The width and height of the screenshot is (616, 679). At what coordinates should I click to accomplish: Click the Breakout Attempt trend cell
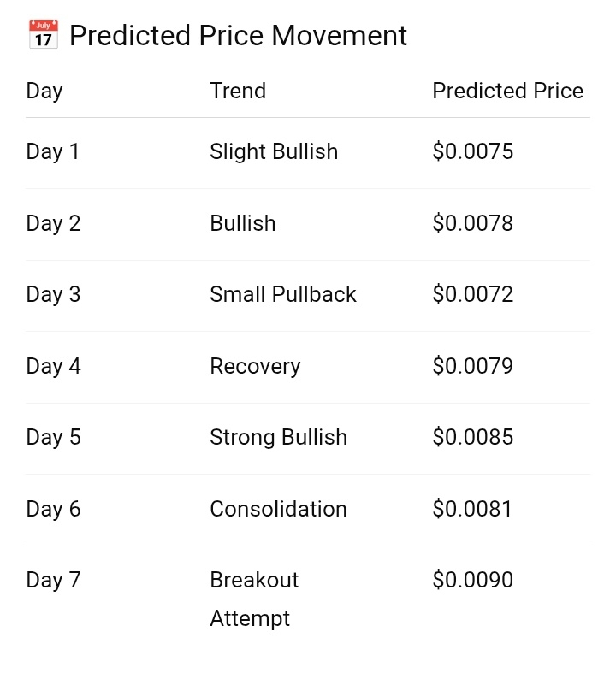pyautogui.click(x=254, y=599)
